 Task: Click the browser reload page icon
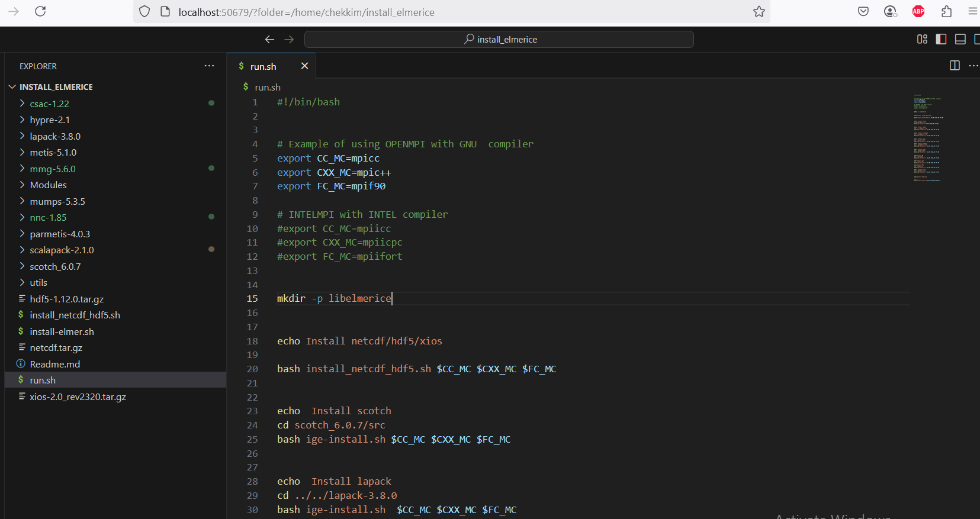click(x=40, y=11)
